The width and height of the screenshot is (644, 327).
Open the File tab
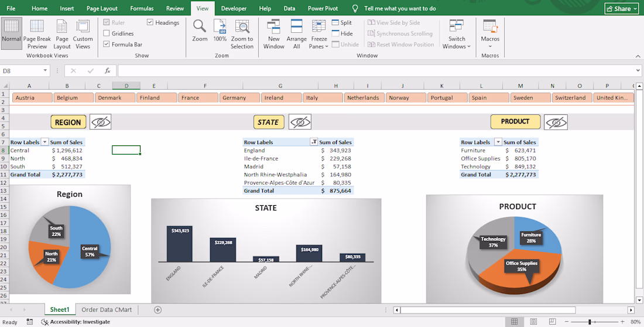tap(11, 8)
